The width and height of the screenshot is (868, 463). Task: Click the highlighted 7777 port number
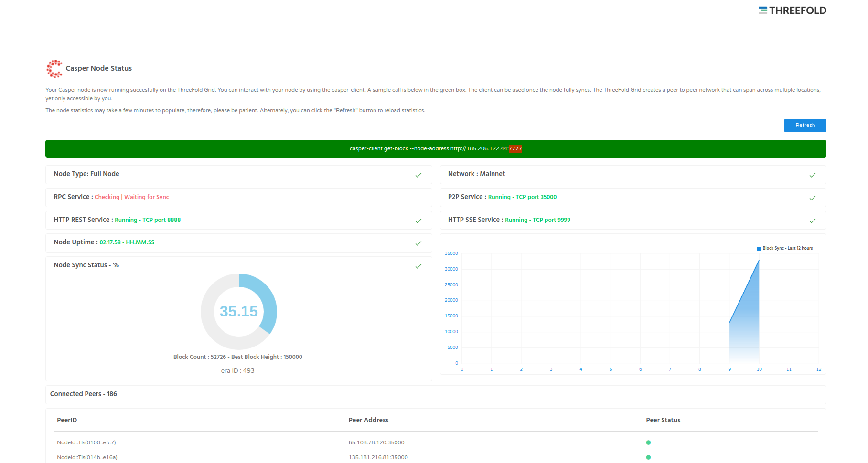point(515,149)
